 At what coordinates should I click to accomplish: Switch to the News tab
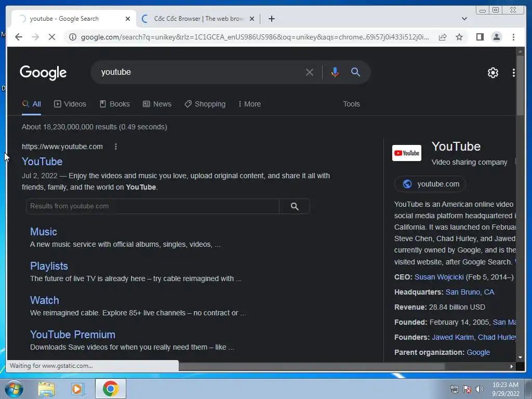[157, 104]
